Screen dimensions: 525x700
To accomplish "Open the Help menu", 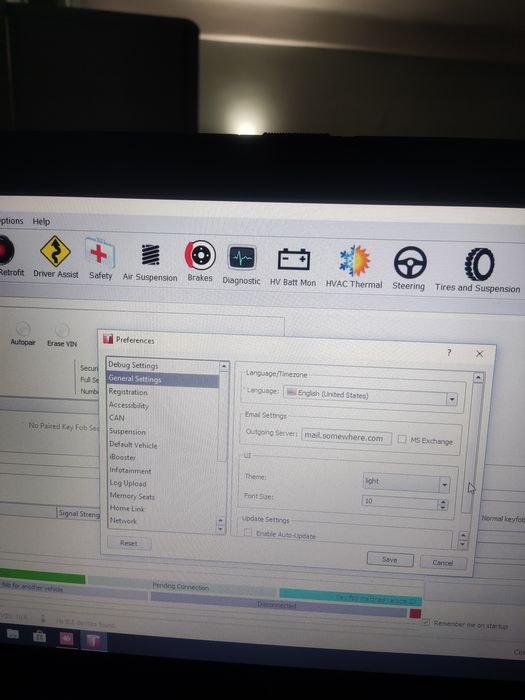I will click(41, 221).
